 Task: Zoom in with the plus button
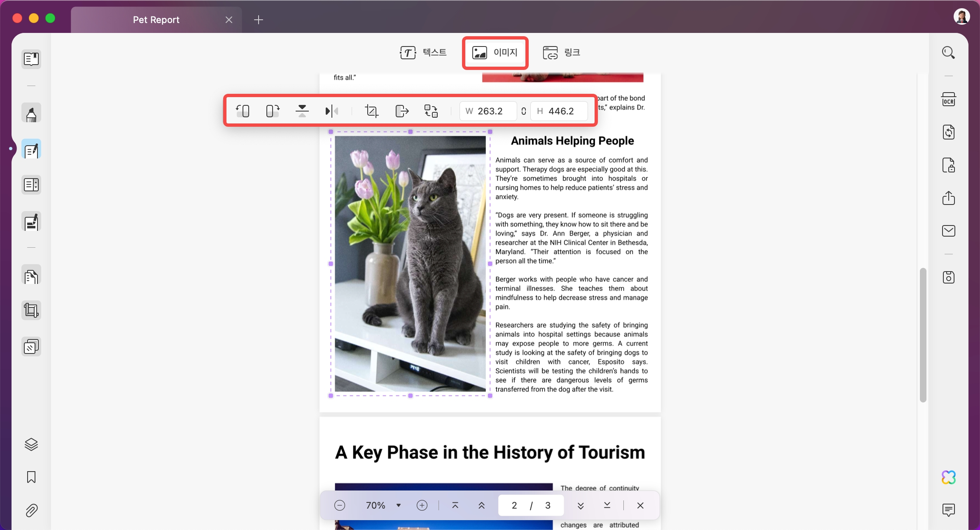click(422, 505)
